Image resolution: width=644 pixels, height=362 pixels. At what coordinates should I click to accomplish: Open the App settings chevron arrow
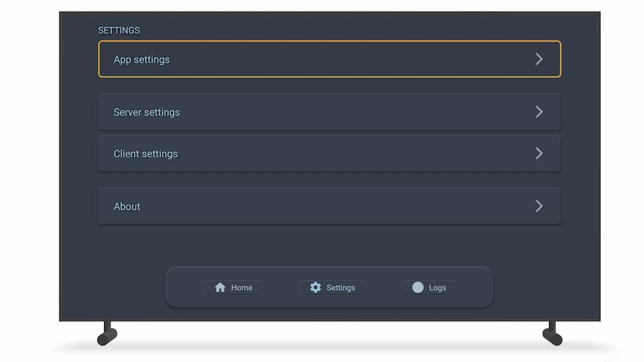point(539,59)
